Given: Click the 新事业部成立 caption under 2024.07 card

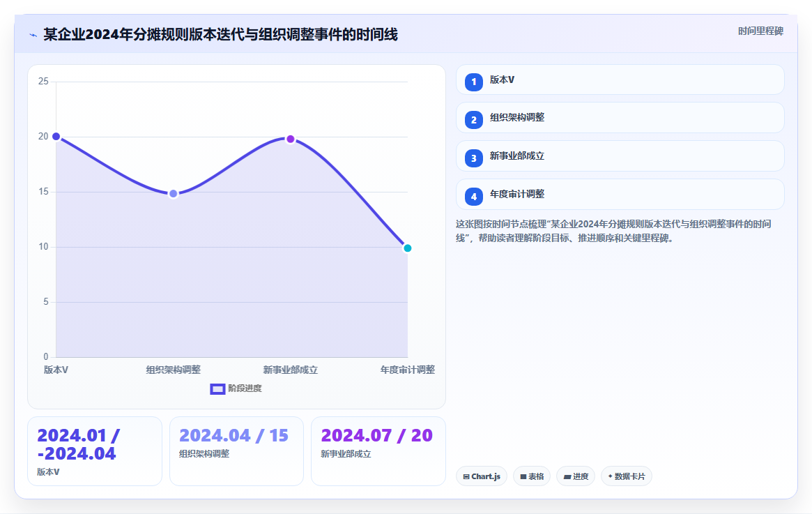Looking at the screenshot, I should tap(346, 454).
